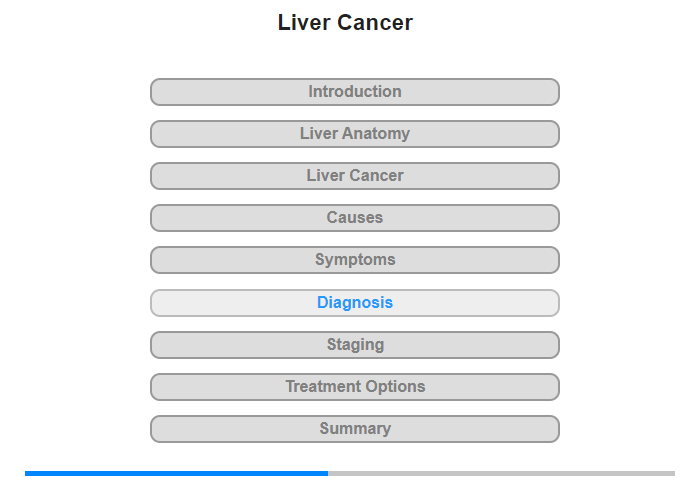Click the Liver Cancer page title
Screen dimensions: 700x480
coord(345,23)
